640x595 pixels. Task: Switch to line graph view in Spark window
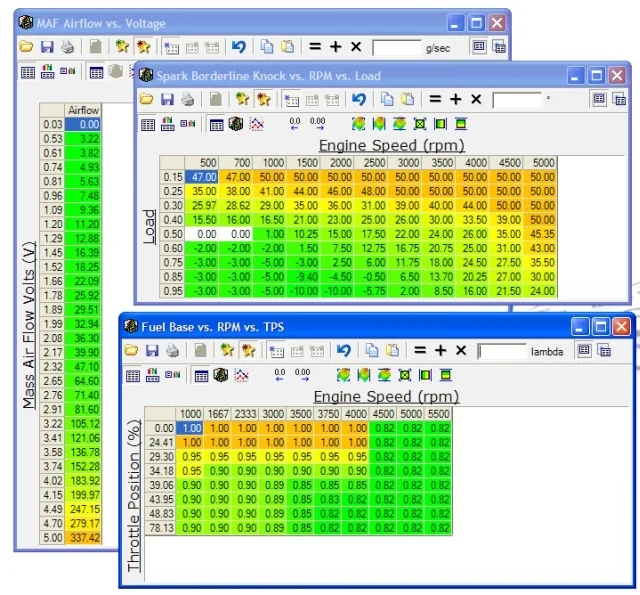(256, 124)
